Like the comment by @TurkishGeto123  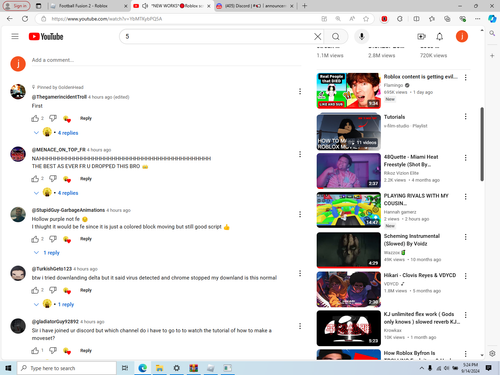(35, 290)
